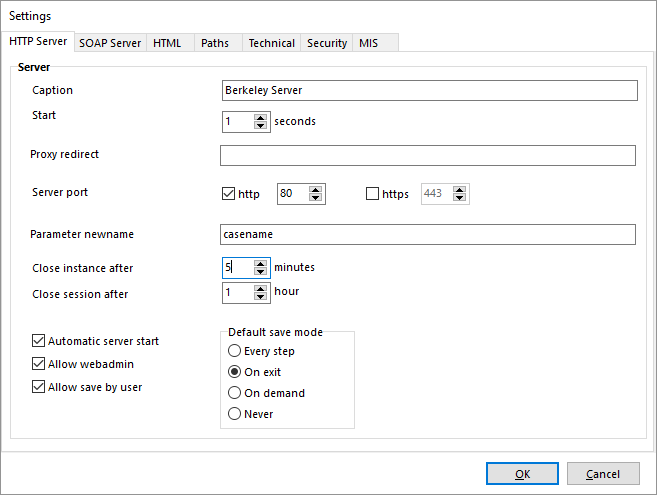Click the Parameter newname field with casename
The image size is (657, 495).
point(428,234)
